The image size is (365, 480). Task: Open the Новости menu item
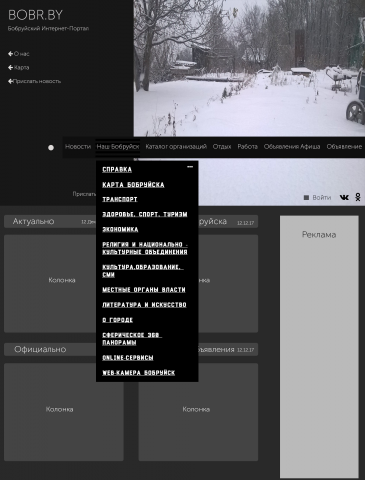(78, 147)
